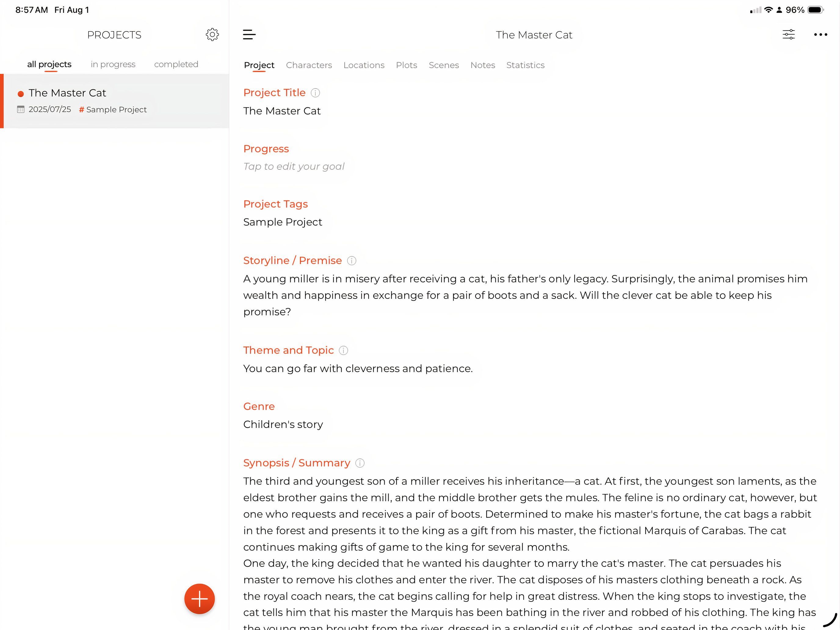Viewport: 840px width, 630px height.
Task: Click the Wi-Fi icon in status bar
Action: [x=768, y=9]
